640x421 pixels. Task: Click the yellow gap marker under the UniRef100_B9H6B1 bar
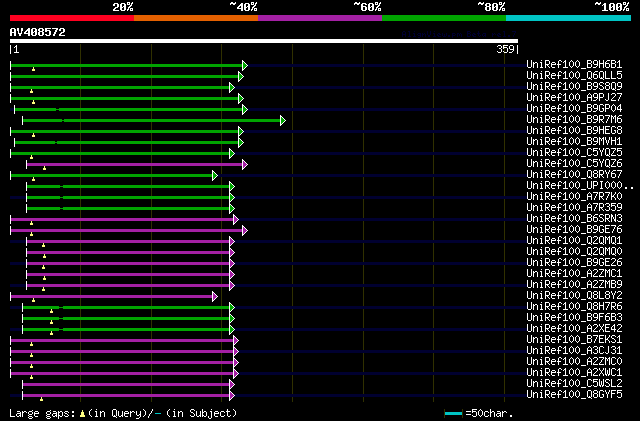(x=33, y=69)
